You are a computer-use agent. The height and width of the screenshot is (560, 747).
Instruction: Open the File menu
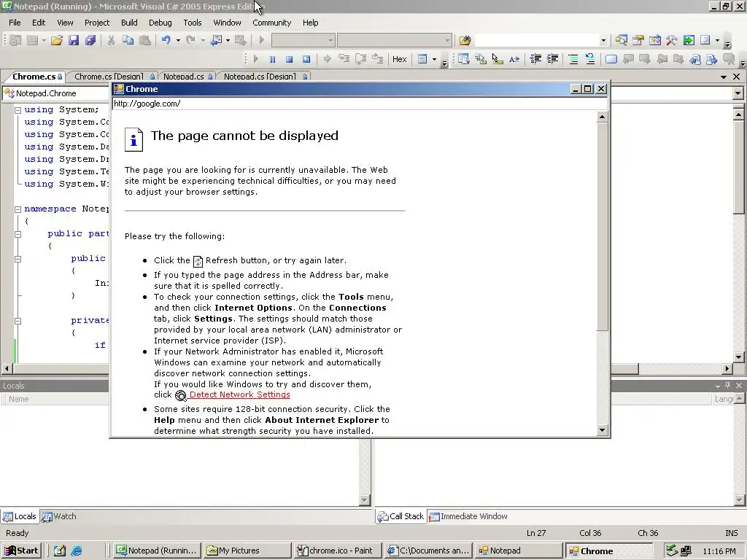pos(15,23)
